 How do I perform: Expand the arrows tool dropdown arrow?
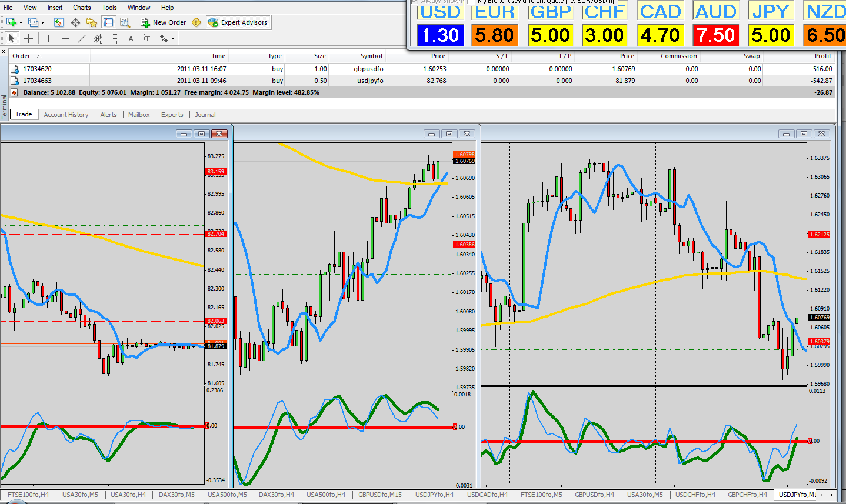(172, 38)
